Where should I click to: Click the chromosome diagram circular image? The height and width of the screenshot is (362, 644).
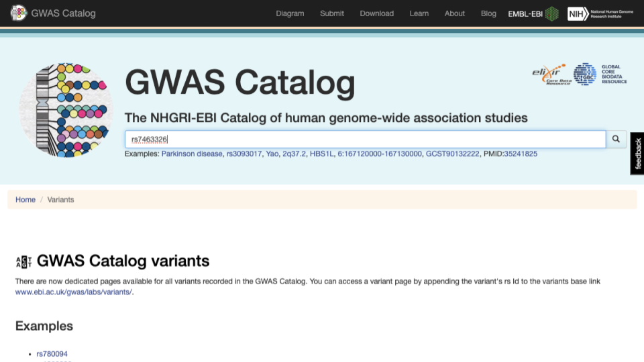(x=66, y=110)
